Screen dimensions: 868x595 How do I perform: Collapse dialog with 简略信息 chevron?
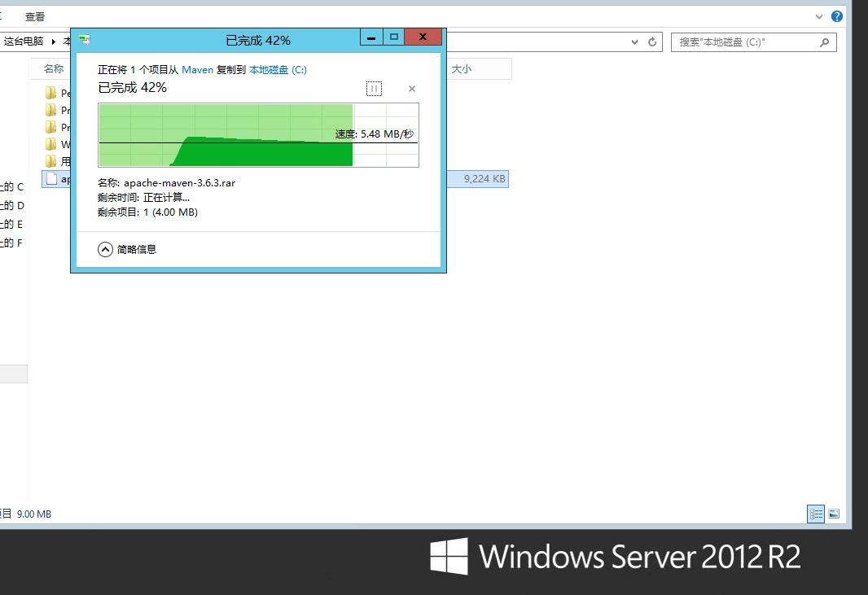(x=105, y=250)
